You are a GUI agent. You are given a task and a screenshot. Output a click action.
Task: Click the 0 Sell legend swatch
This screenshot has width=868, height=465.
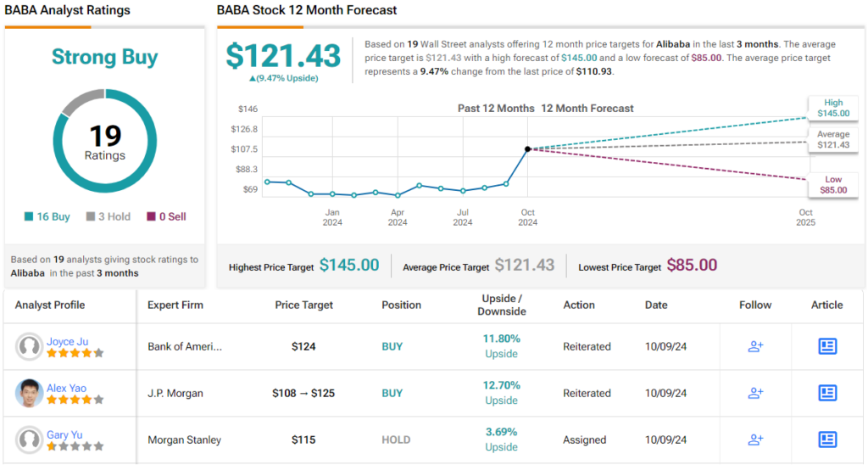[151, 217]
